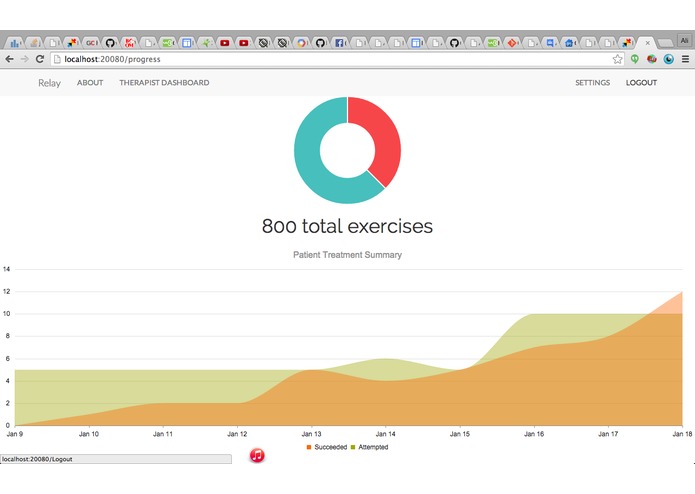Click the 'Jan 12' axis label

[237, 434]
